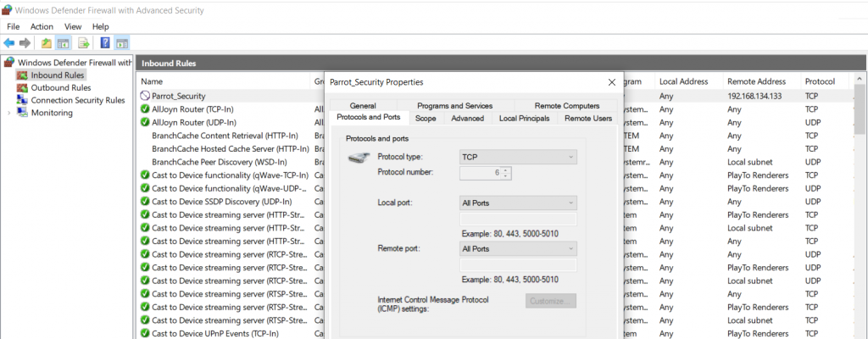Open the Help menu
This screenshot has height=339, width=868.
point(101,26)
